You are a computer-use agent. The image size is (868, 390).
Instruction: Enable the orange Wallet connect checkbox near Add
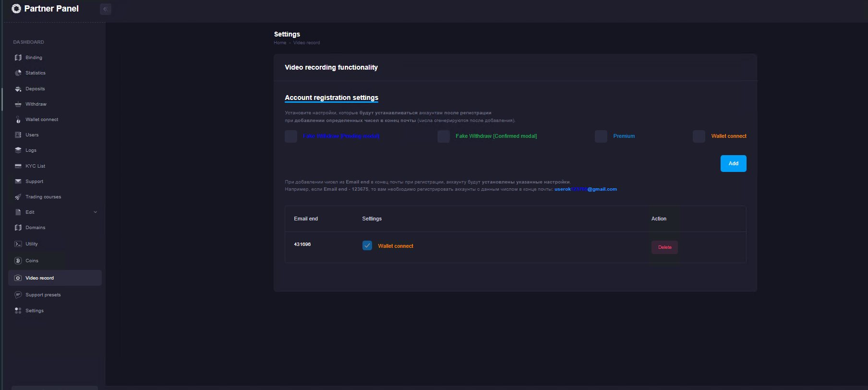[699, 136]
